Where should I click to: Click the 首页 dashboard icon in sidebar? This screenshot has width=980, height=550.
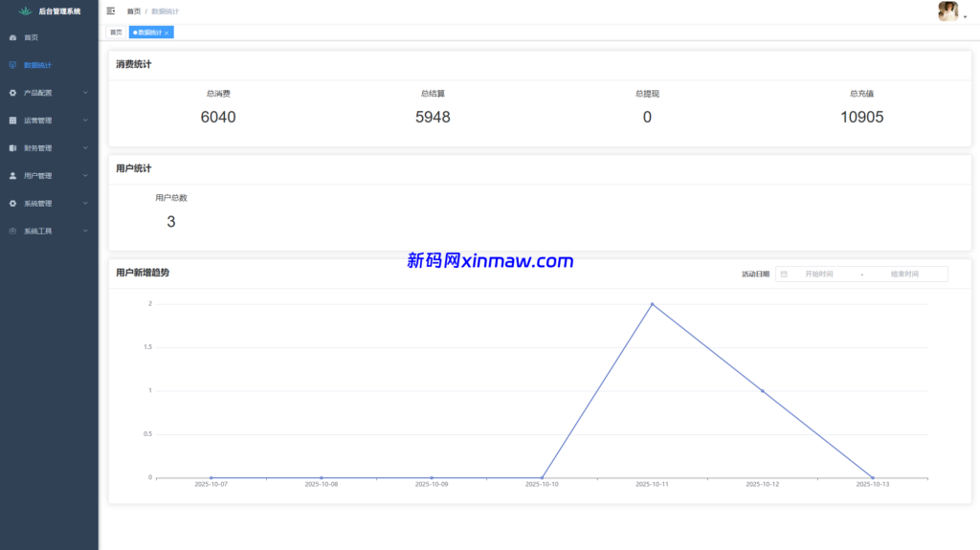[12, 37]
